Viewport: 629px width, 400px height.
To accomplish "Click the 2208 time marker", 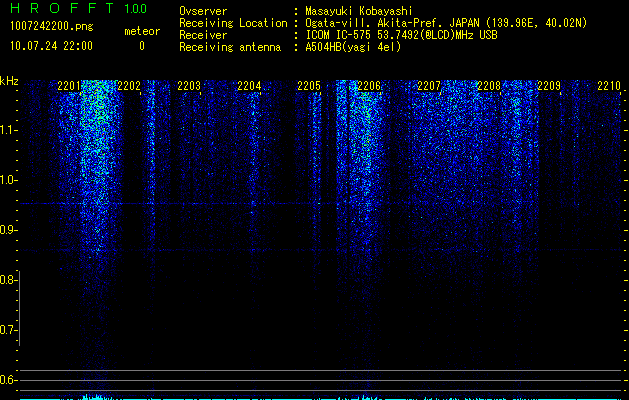I will pyautogui.click(x=489, y=86).
